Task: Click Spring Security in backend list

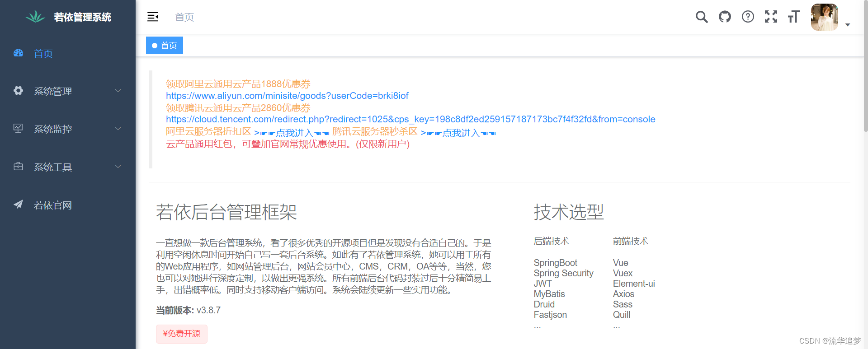Action: pos(564,273)
